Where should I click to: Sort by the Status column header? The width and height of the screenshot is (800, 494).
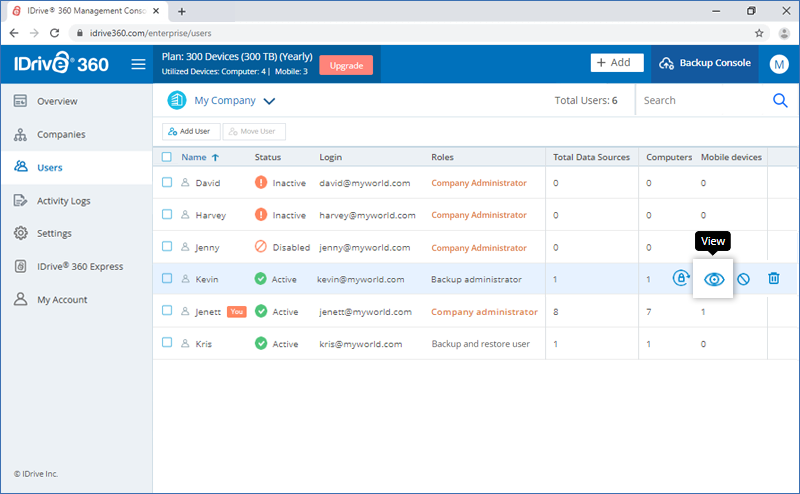click(268, 157)
